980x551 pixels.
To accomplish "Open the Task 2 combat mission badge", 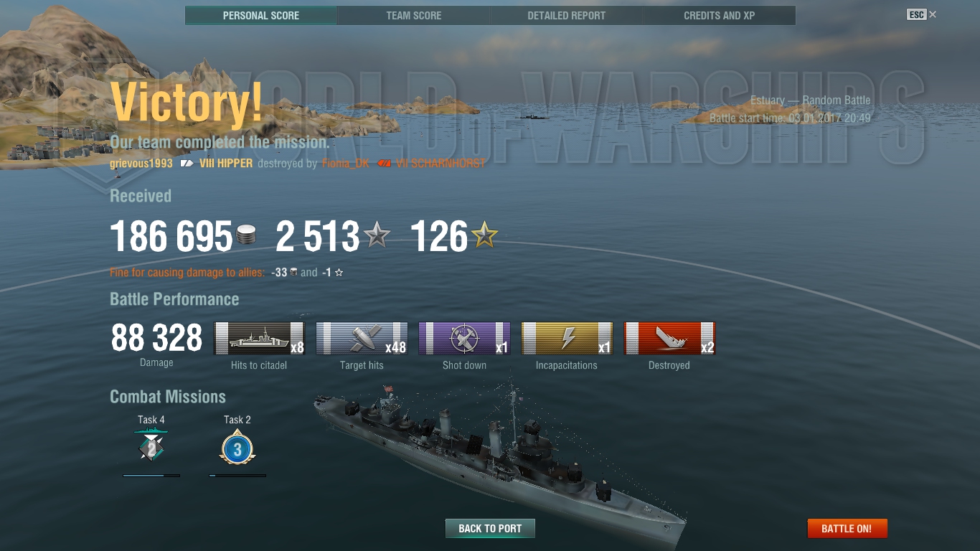I will coord(237,448).
